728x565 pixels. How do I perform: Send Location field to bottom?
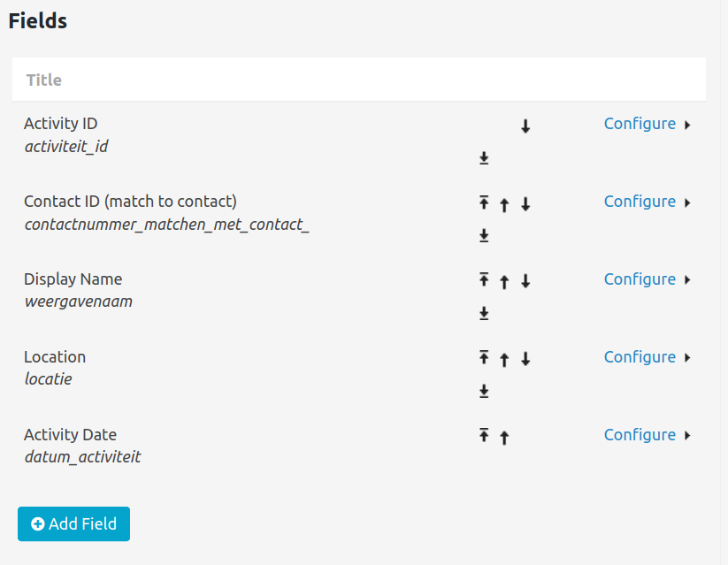[484, 391]
